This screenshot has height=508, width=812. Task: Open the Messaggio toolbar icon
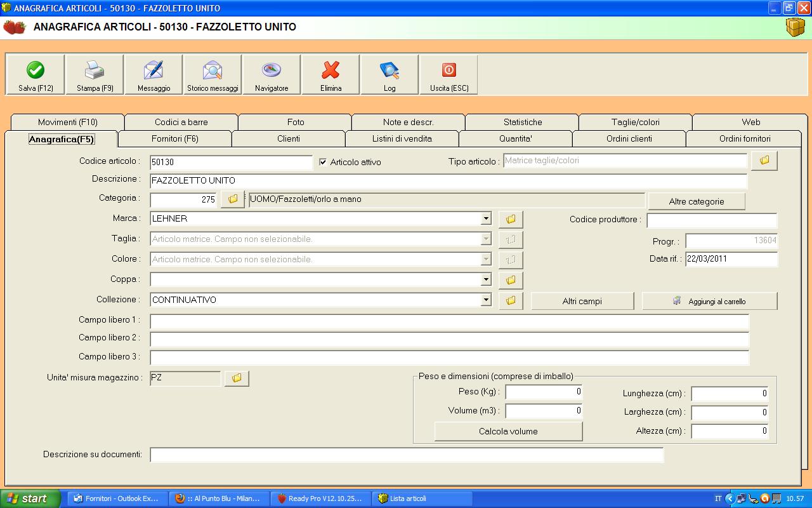point(154,70)
